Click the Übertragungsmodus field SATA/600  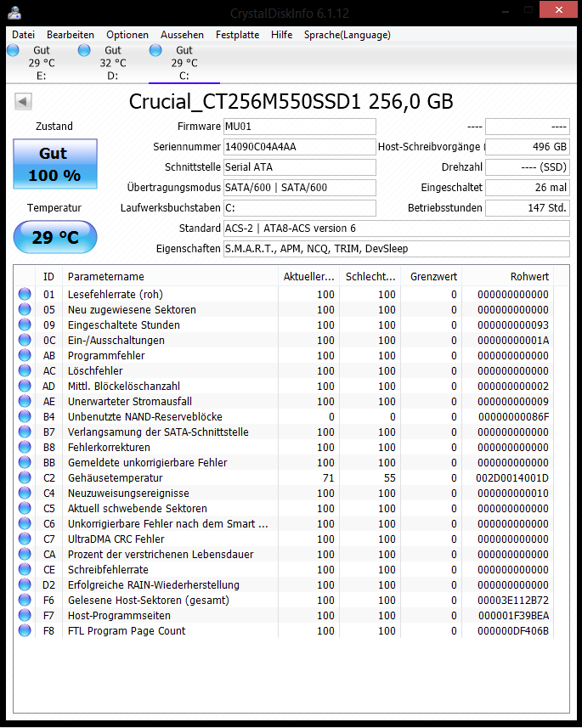point(300,188)
